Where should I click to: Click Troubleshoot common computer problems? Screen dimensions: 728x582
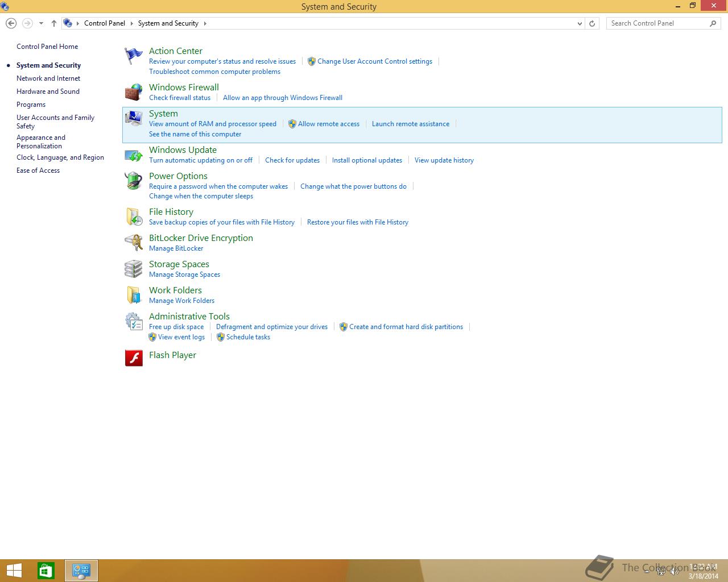(x=214, y=72)
